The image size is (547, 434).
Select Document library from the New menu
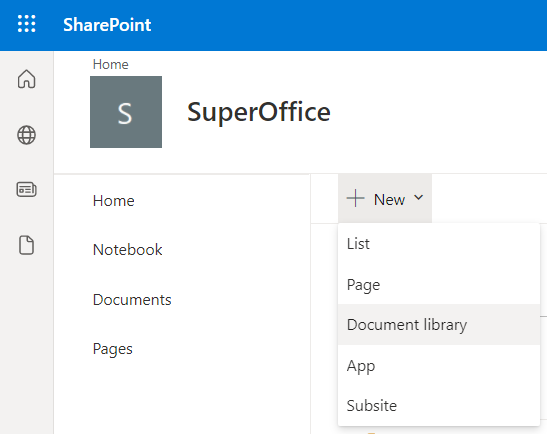pos(439,324)
